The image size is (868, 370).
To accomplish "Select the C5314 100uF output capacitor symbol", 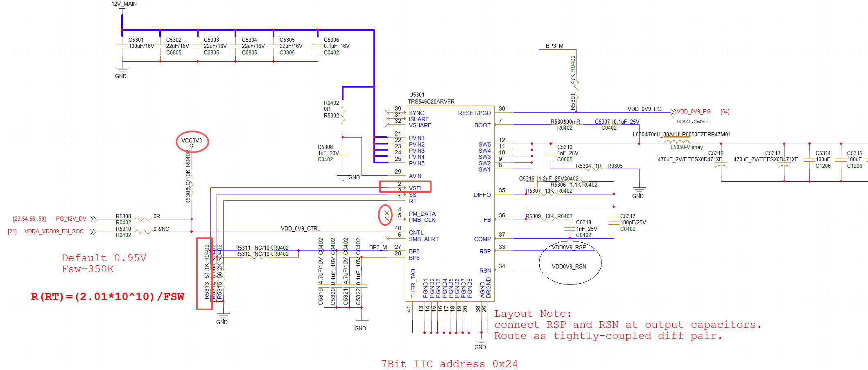I will pyautogui.click(x=809, y=160).
